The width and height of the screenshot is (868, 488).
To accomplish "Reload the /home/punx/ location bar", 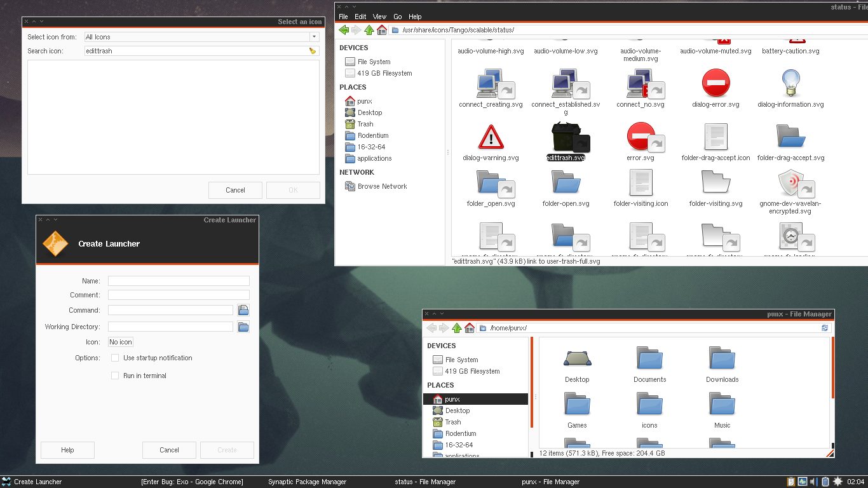I will (825, 328).
